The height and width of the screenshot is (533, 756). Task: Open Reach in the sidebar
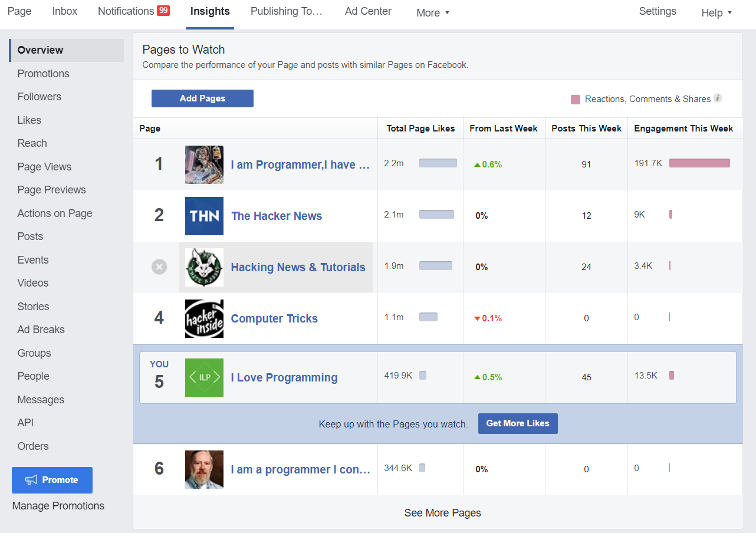tap(32, 143)
